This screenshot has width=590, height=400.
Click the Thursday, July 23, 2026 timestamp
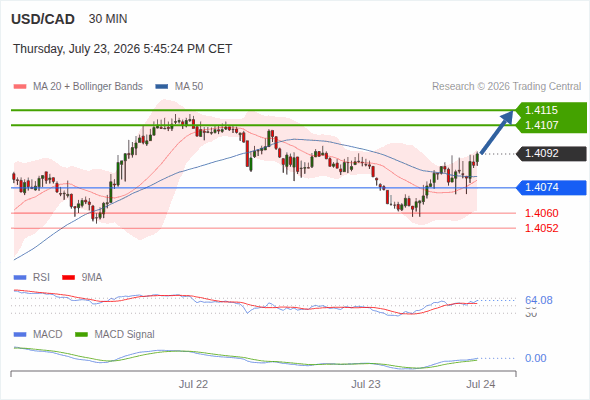point(123,49)
